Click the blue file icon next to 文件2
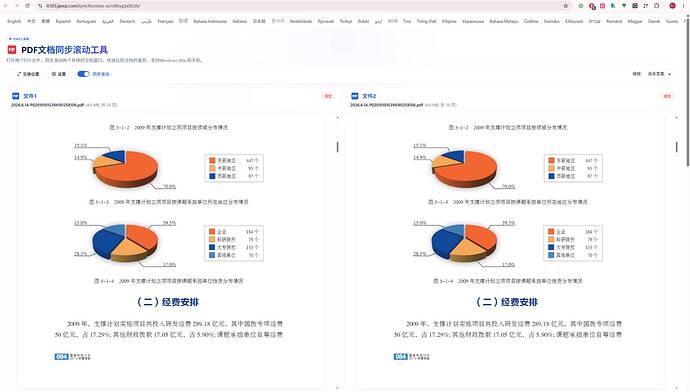The height and width of the screenshot is (392, 690). click(355, 96)
